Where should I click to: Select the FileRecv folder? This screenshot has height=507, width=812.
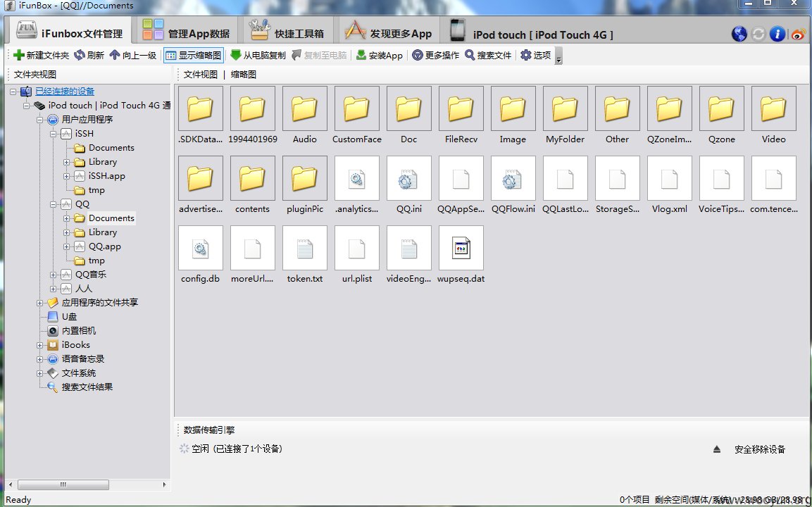461,115
